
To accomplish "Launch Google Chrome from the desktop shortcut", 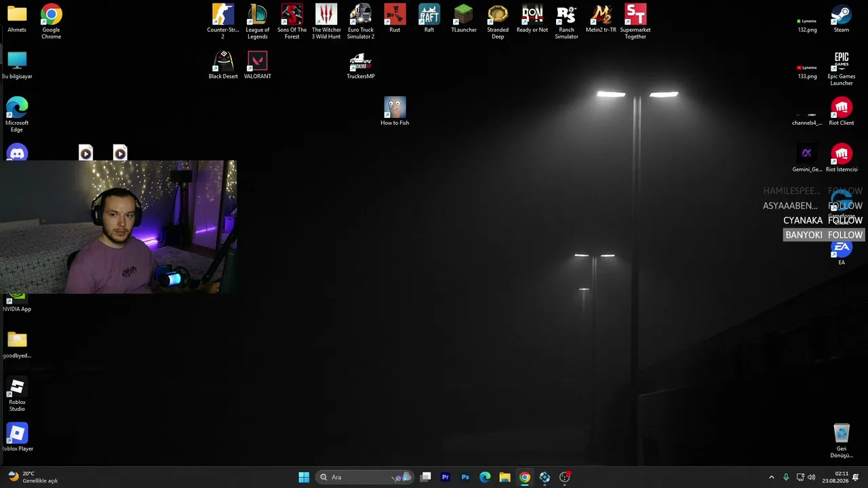I will [51, 20].
